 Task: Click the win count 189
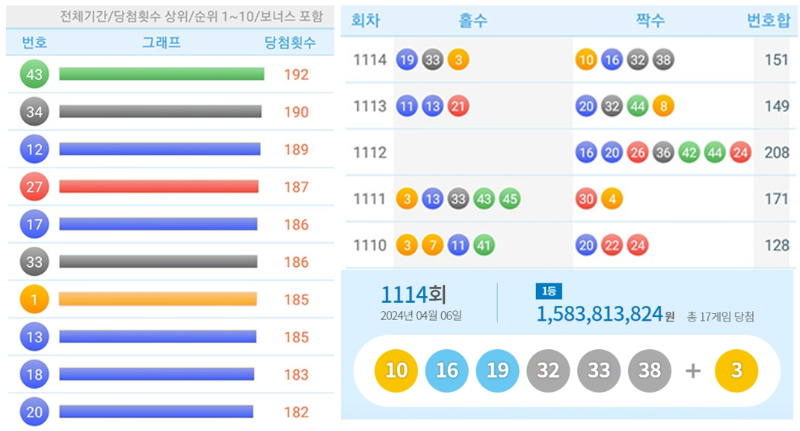(296, 150)
